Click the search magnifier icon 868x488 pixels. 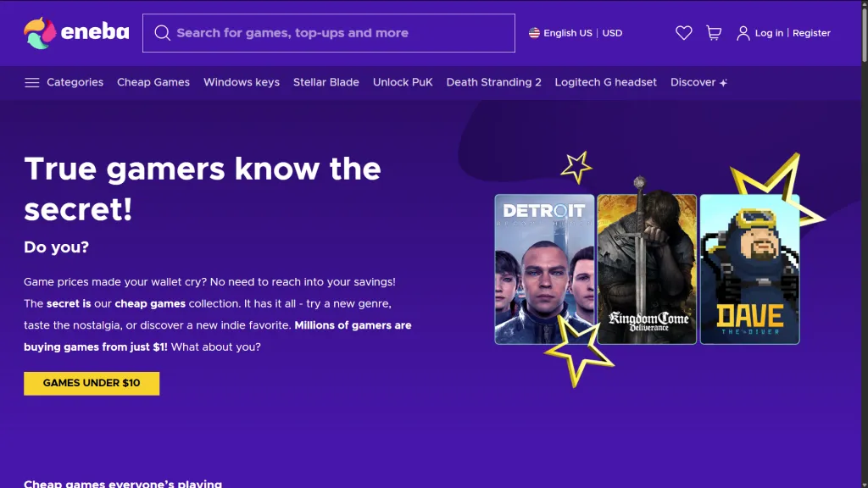click(x=162, y=33)
